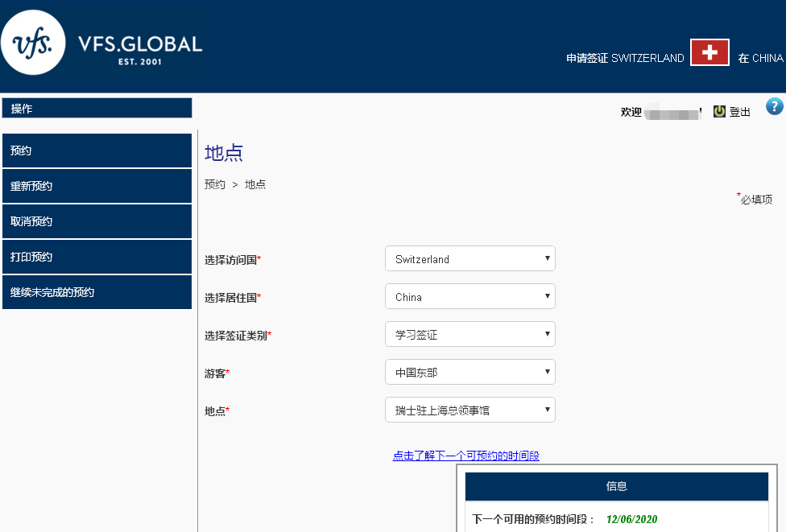Click the Switzerland flag icon

click(x=709, y=52)
